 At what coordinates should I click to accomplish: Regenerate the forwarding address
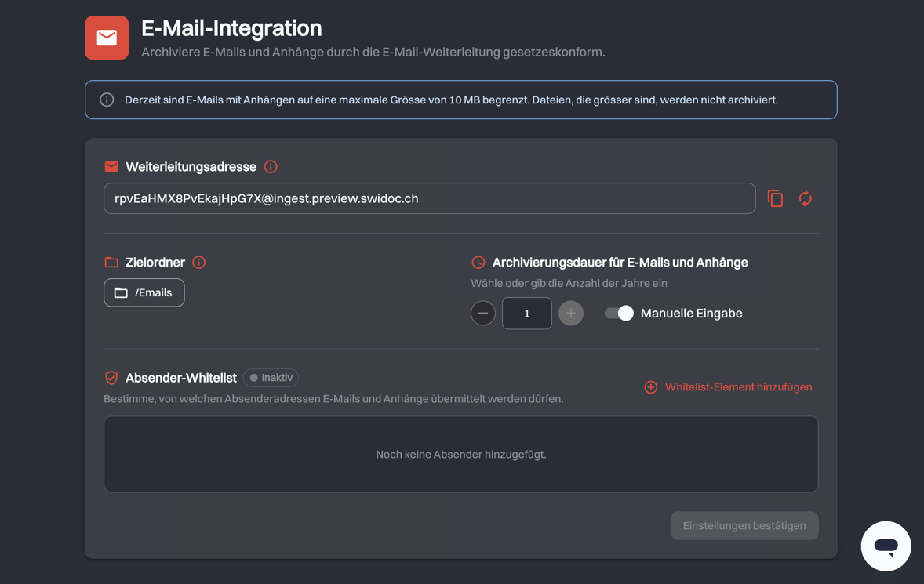pyautogui.click(x=805, y=198)
